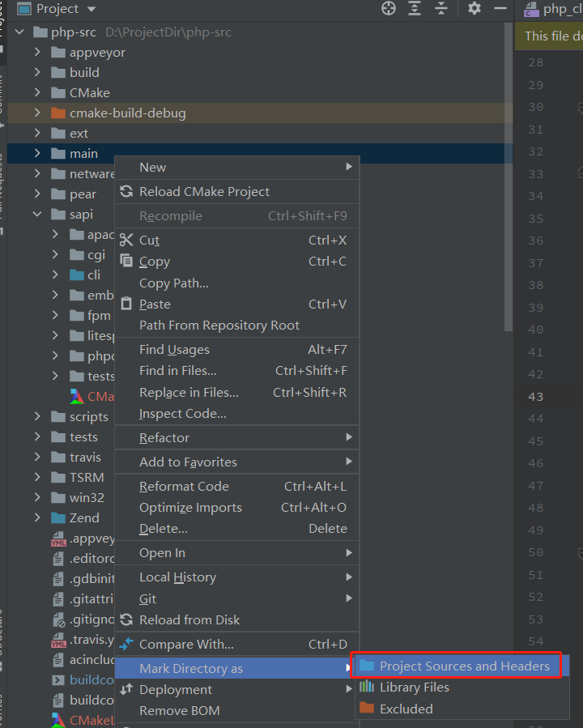583x728 pixels.
Task: Expand the cmake-build-debug folder chevron
Action: [x=37, y=113]
